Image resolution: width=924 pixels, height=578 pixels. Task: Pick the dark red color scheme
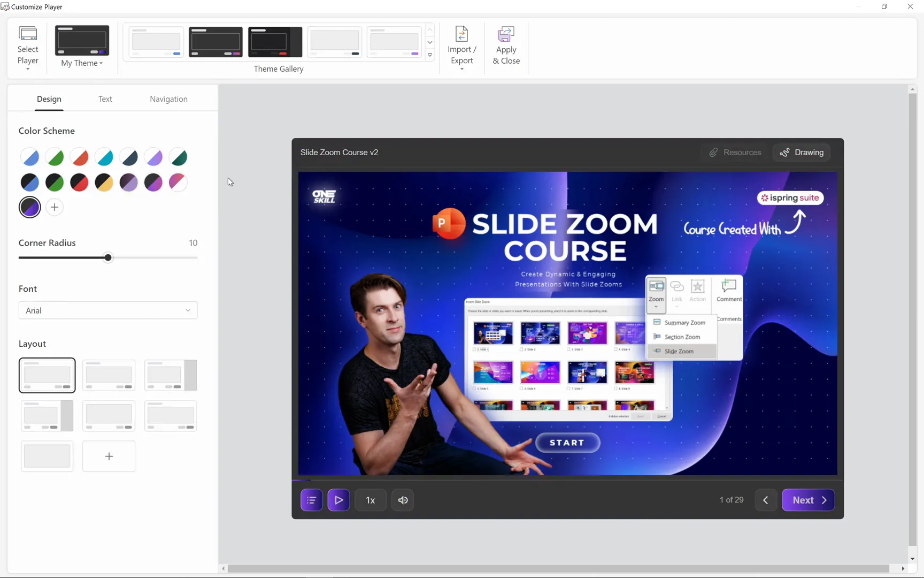click(x=79, y=182)
